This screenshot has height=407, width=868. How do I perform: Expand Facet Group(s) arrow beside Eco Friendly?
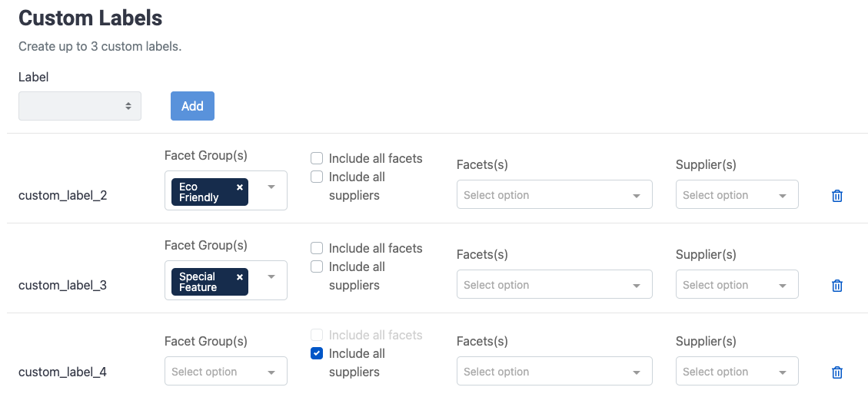[x=271, y=187]
